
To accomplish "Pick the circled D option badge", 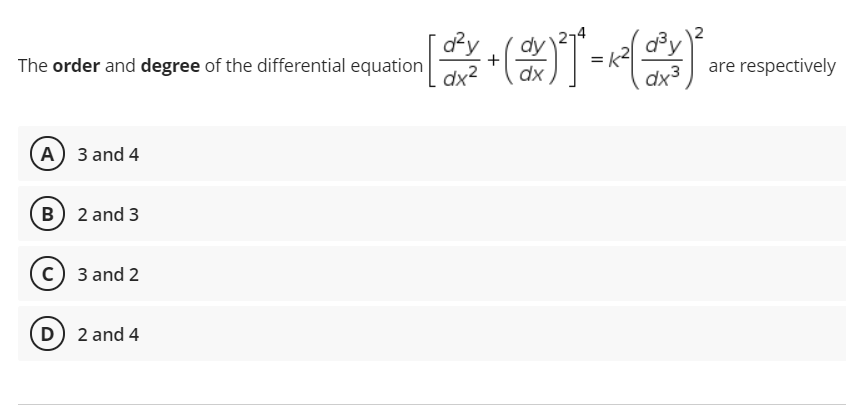I will (47, 334).
